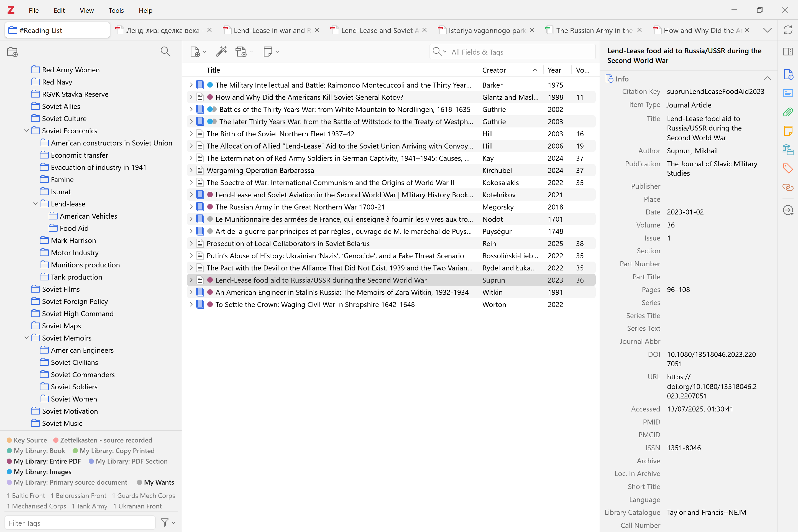Click the DOI field value

click(x=711, y=359)
